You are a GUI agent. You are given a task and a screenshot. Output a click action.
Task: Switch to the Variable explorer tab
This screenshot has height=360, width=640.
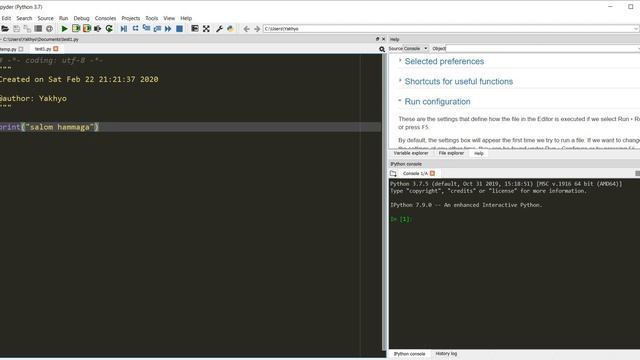click(411, 153)
